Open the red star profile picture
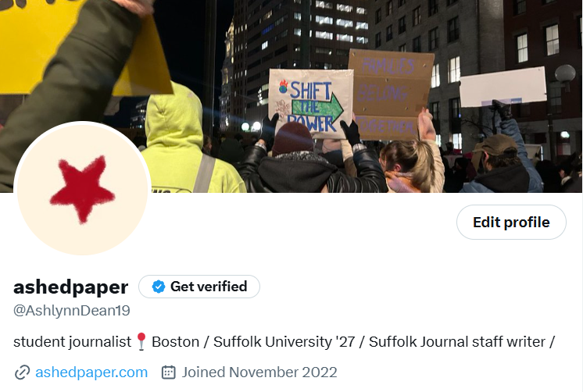Image resolution: width=583 pixels, height=392 pixels. tap(82, 190)
